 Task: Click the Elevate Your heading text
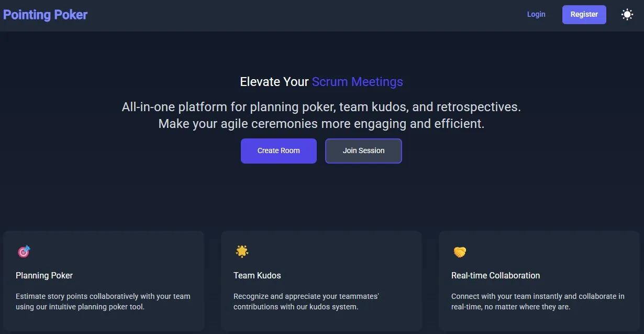pos(274,82)
